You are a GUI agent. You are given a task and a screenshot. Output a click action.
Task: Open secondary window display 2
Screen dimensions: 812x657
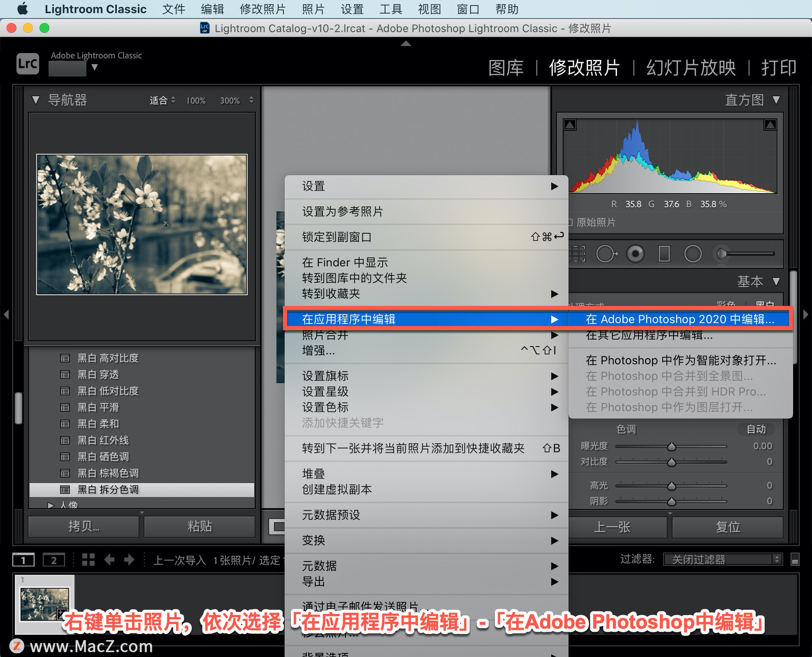54,560
